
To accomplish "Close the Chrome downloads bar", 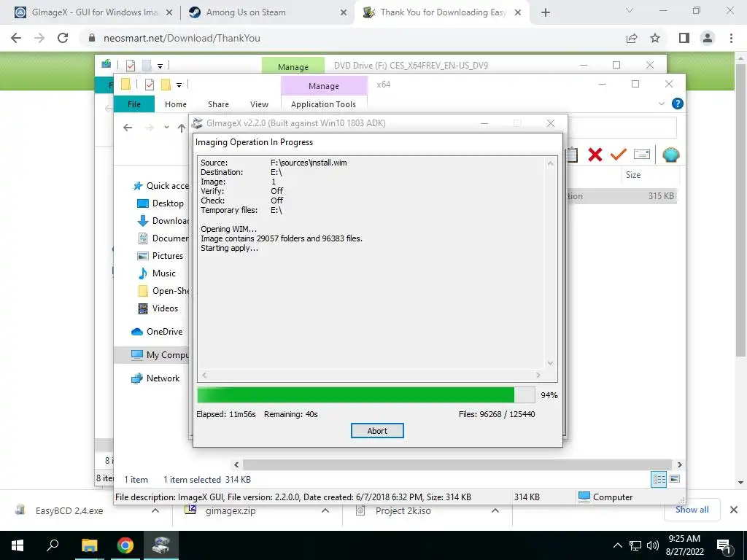I will [x=734, y=510].
